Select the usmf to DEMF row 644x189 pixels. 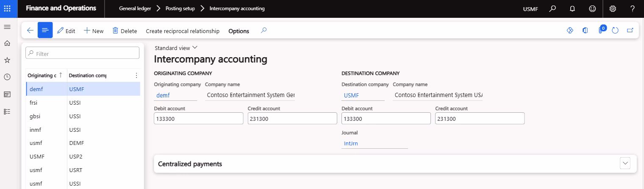tap(83, 143)
